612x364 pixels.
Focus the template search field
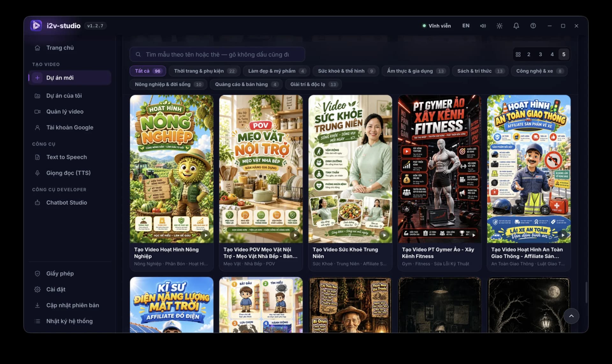pos(217,54)
